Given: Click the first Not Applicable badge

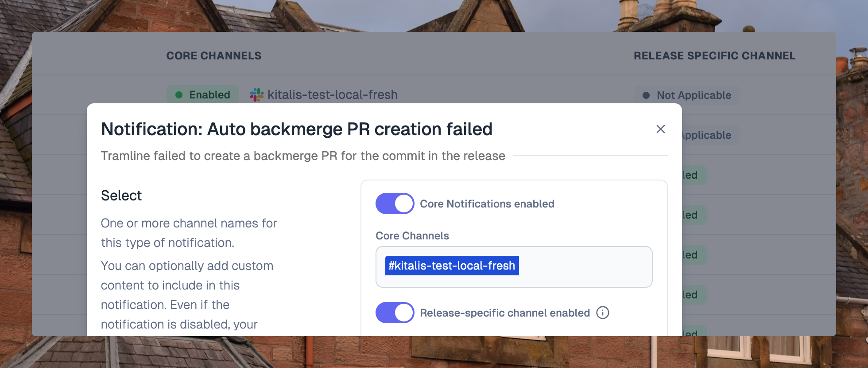Looking at the screenshot, I should 687,95.
